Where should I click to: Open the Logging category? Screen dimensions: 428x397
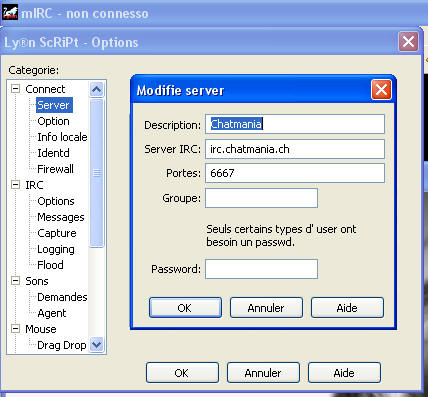click(x=56, y=249)
